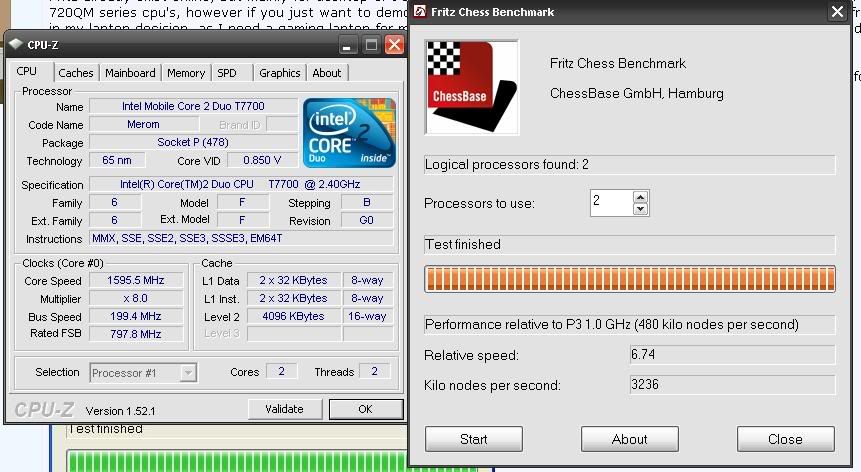
Task: Click the Validate button in CPU-Z
Action: [284, 409]
